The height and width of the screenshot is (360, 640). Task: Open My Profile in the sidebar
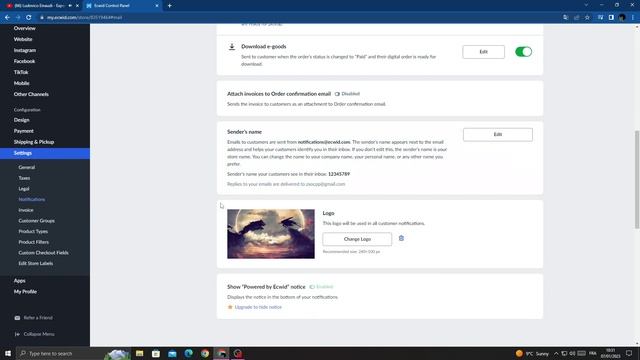pyautogui.click(x=25, y=292)
